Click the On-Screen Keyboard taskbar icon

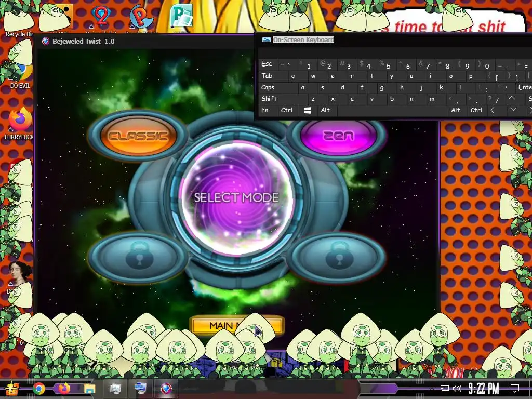[140, 388]
